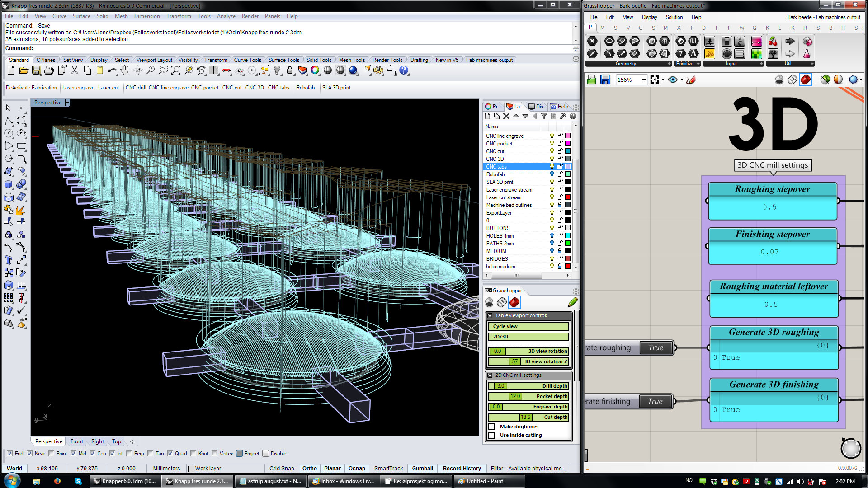Open the Surface Tools toolbar tab
The image size is (868, 488).
(283, 60)
